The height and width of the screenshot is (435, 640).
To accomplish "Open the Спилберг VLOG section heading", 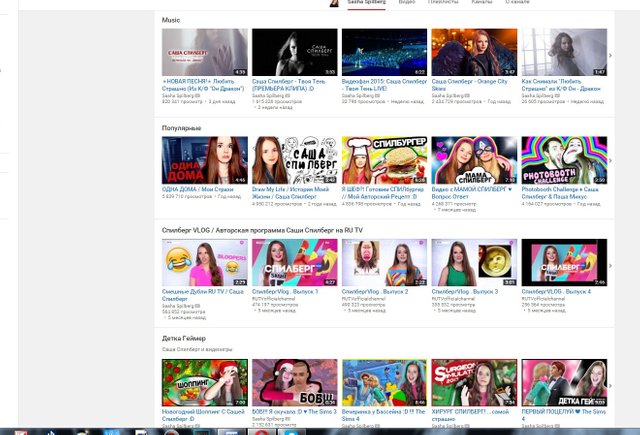I will (262, 230).
